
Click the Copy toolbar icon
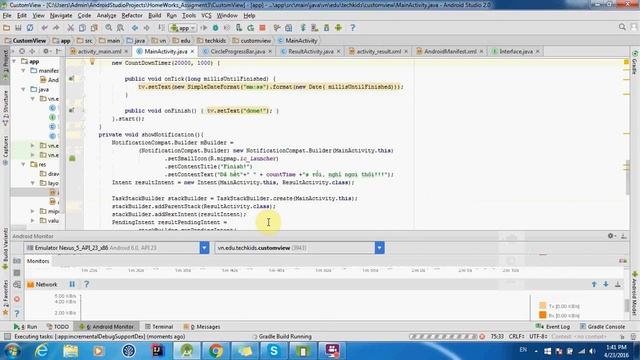[82, 28]
